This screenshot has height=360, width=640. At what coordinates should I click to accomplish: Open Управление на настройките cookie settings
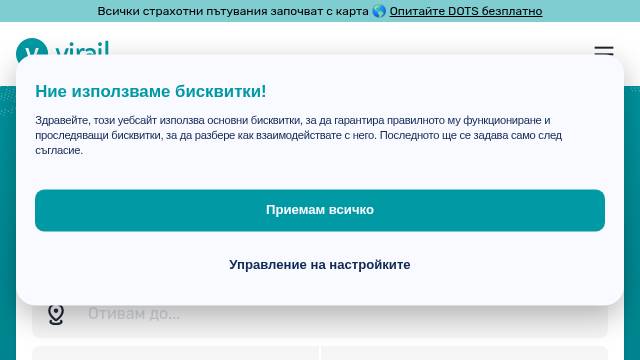(320, 264)
